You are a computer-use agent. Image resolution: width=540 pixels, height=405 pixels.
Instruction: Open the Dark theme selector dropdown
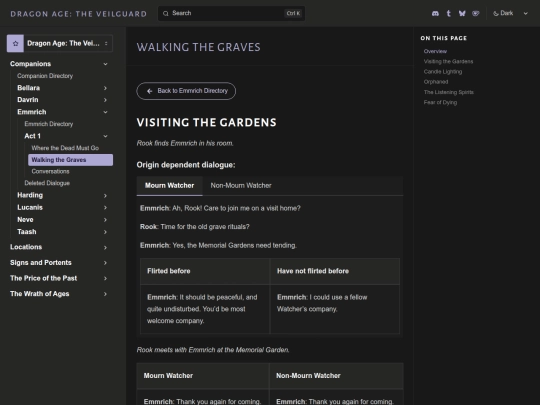click(x=511, y=13)
